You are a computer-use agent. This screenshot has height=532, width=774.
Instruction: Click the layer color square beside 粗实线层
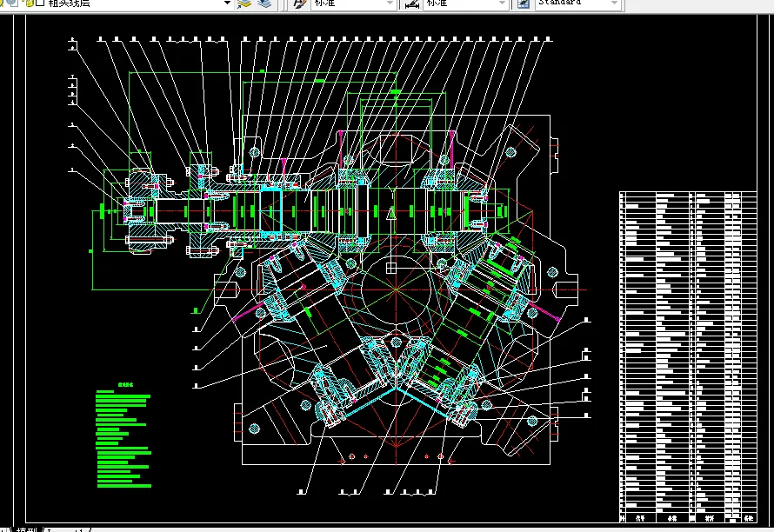(x=40, y=3)
